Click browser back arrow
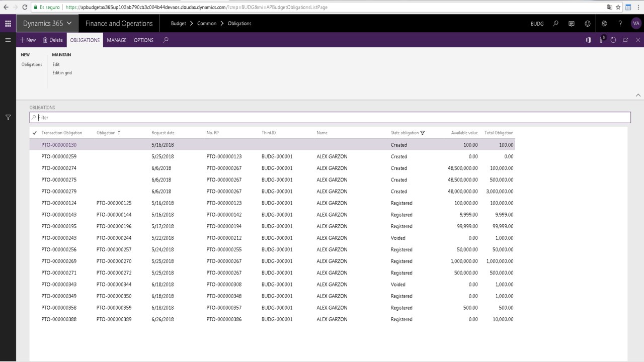The width and height of the screenshot is (644, 362). coord(6,7)
